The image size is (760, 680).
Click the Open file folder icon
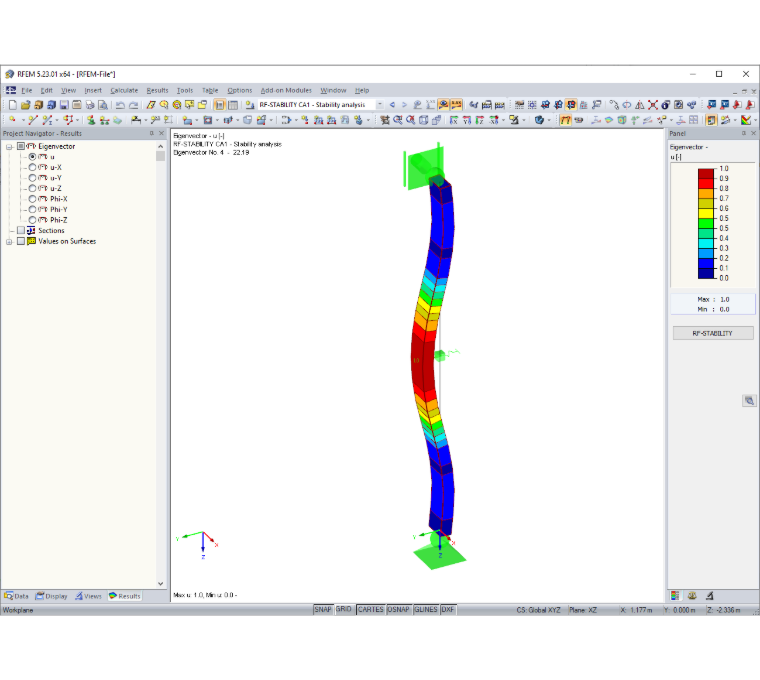tap(26, 105)
